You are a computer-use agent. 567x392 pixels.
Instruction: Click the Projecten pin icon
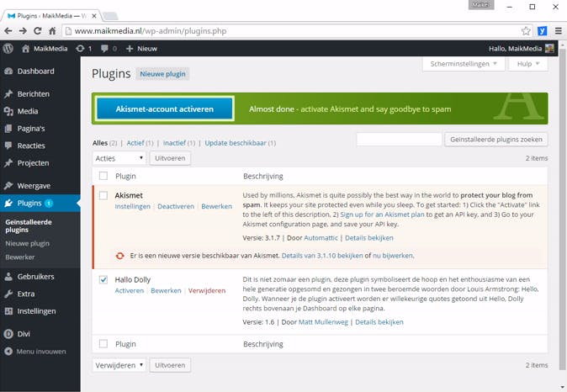point(8,163)
